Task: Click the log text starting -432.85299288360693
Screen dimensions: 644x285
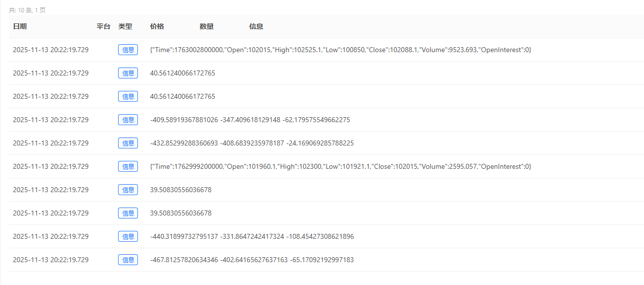Action: tap(252, 143)
